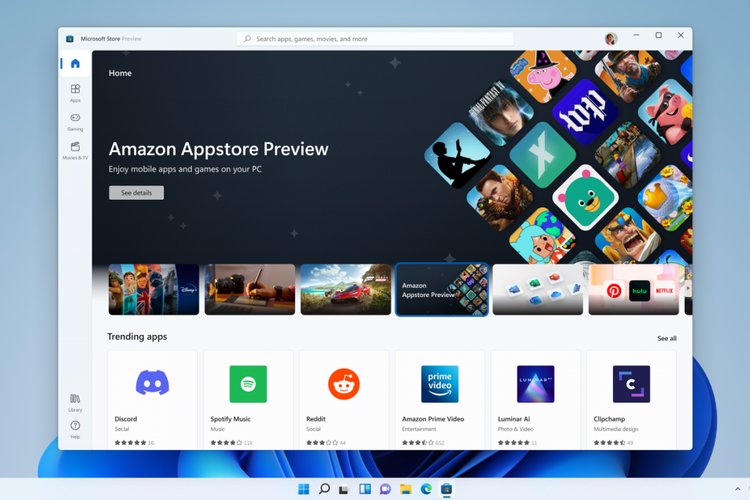Open the Library page
This screenshot has width=750, height=500.
click(75, 403)
